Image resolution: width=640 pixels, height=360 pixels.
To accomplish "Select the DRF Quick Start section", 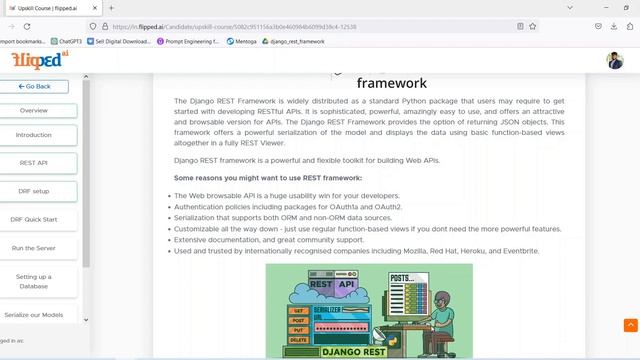I will (x=38, y=220).
